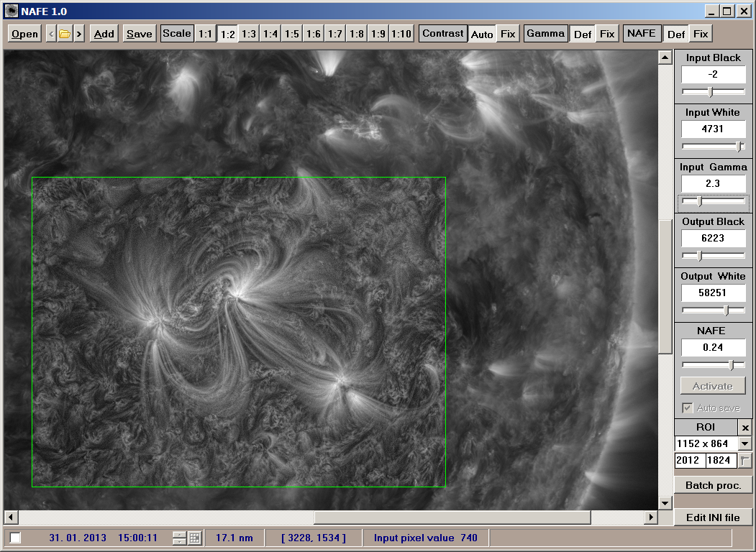Toggle Contrast Auto mode
756x552 pixels.
[x=482, y=34]
